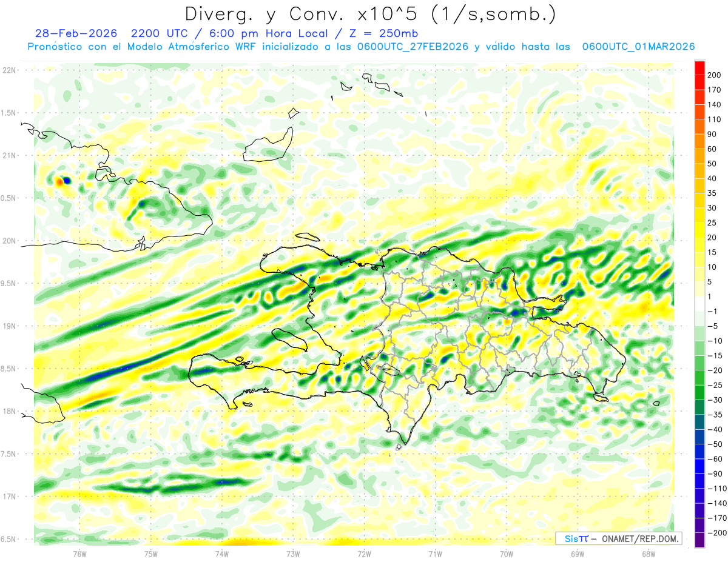This screenshot has height=562, width=728.
Task: Click the positive colorbar value '60'
Action: point(713,149)
